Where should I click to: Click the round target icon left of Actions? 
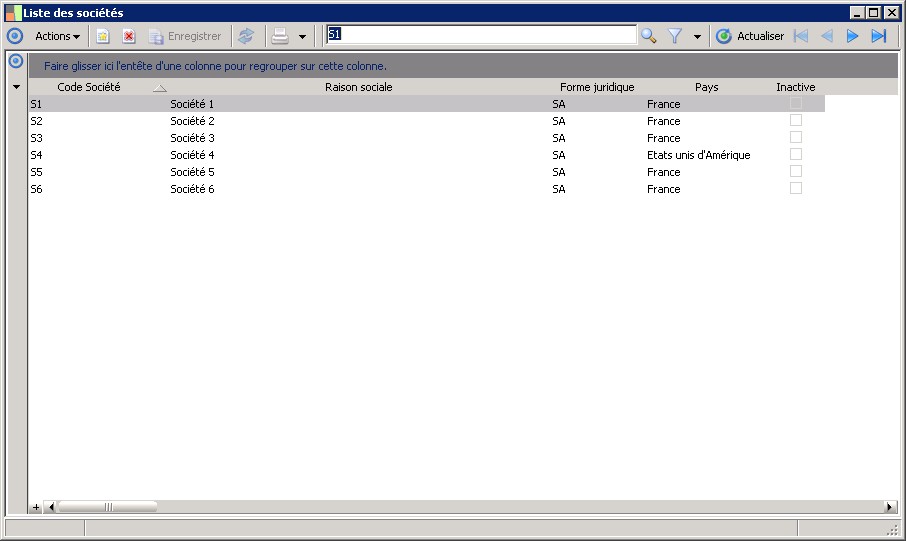click(15, 36)
